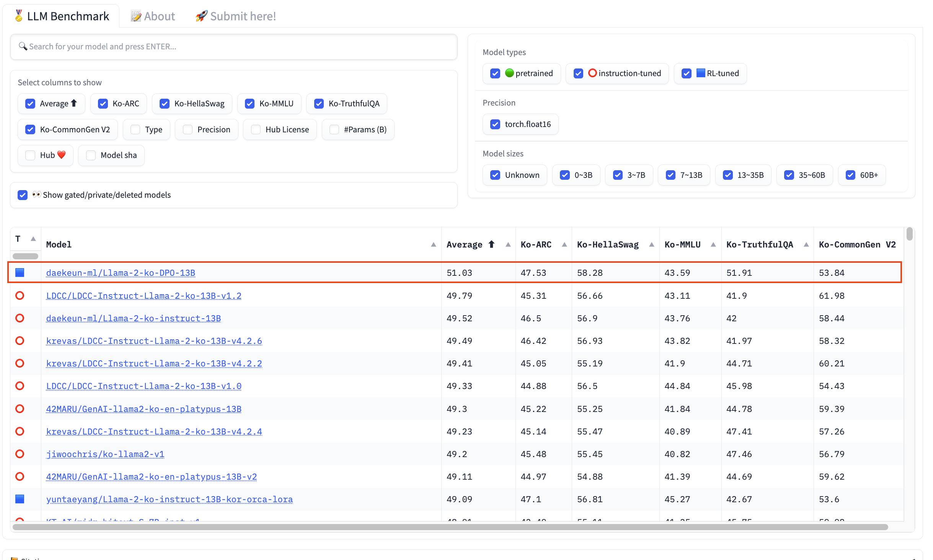Click the T column sort arrow
The height and width of the screenshot is (560, 933).
click(33, 239)
